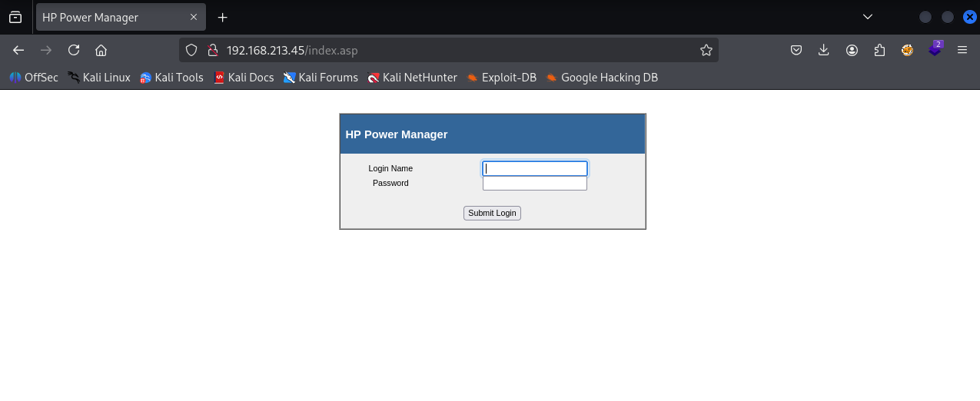Open the Firefox account icon

pyautogui.click(x=852, y=50)
